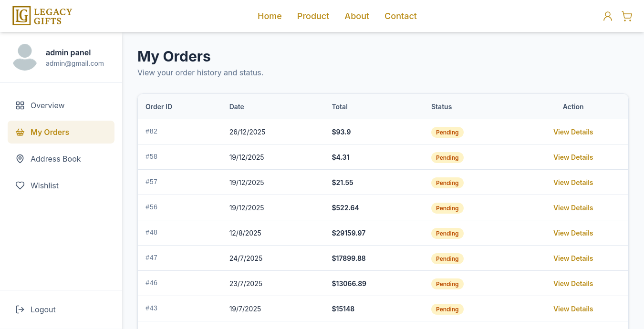
Task: Log out of the admin account
Action: (61, 309)
